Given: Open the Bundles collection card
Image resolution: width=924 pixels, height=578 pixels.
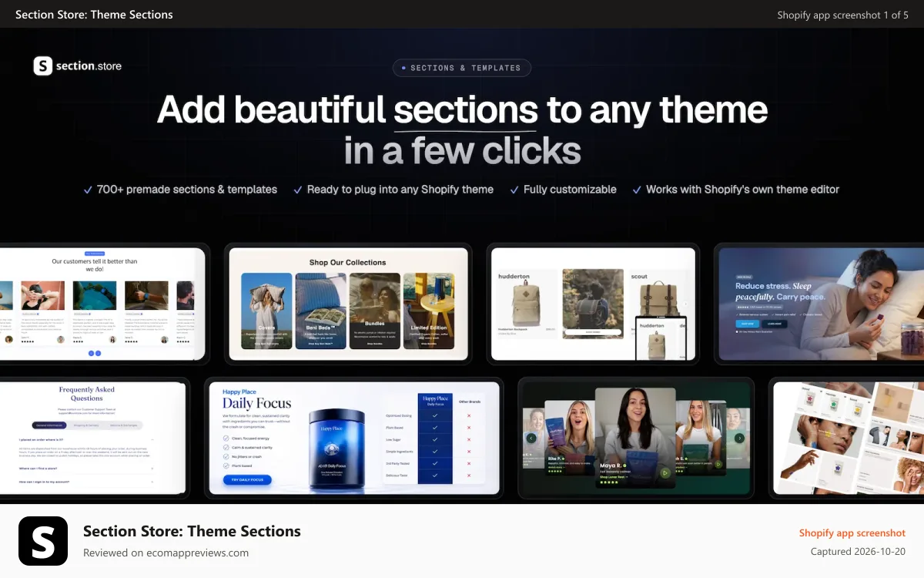Looking at the screenshot, I should [x=375, y=311].
